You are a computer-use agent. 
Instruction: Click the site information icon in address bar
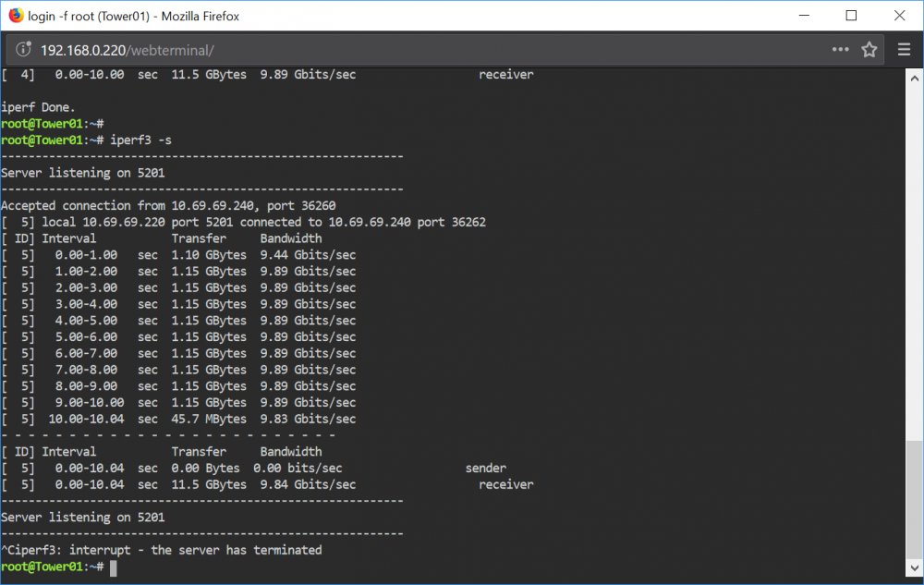(x=23, y=50)
